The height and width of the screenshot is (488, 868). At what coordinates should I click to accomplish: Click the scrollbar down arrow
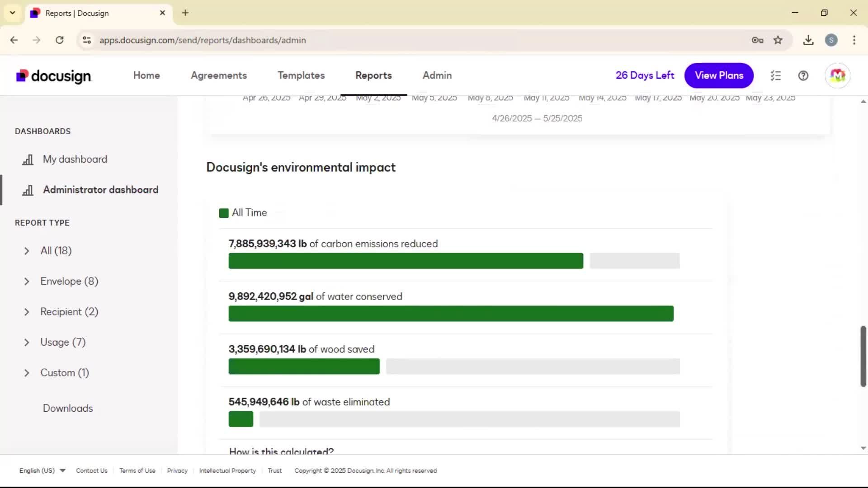click(863, 448)
